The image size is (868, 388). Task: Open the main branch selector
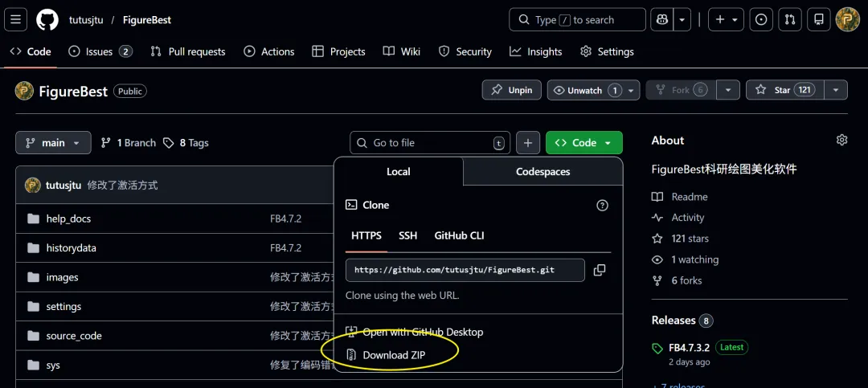53,143
